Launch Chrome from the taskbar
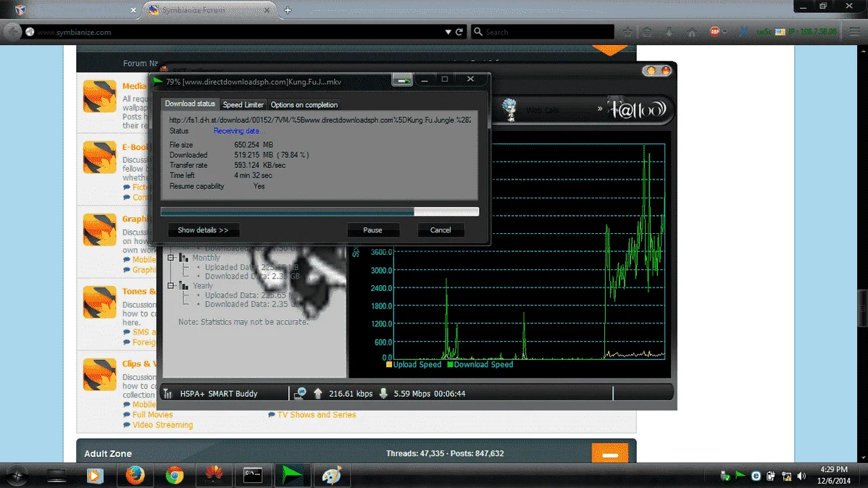This screenshot has width=868, height=488. tap(175, 475)
